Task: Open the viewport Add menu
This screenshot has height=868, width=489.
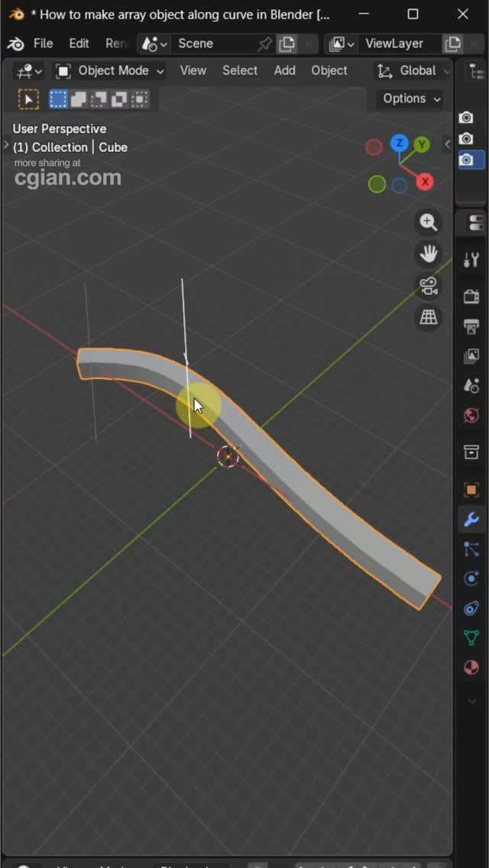Action: 285,71
